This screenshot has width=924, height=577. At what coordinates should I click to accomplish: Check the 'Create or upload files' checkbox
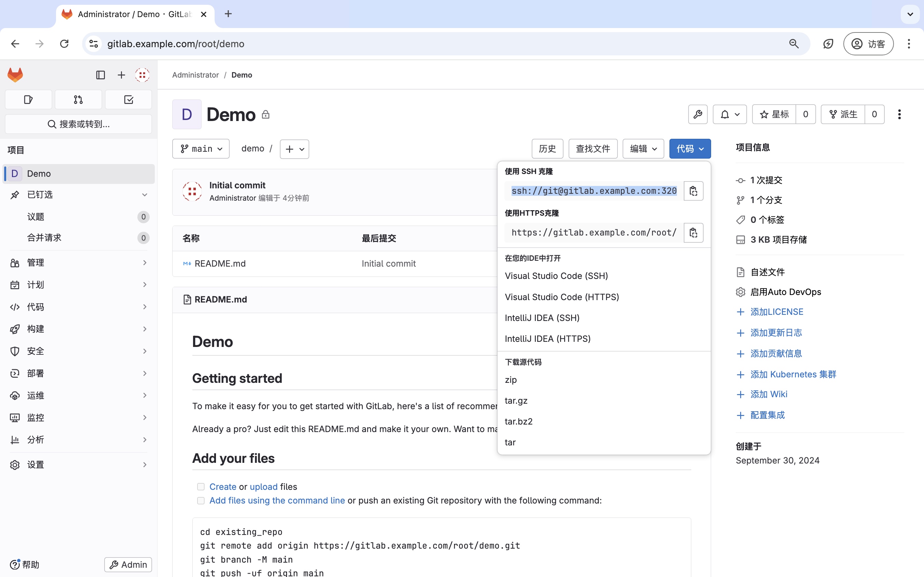tap(201, 486)
